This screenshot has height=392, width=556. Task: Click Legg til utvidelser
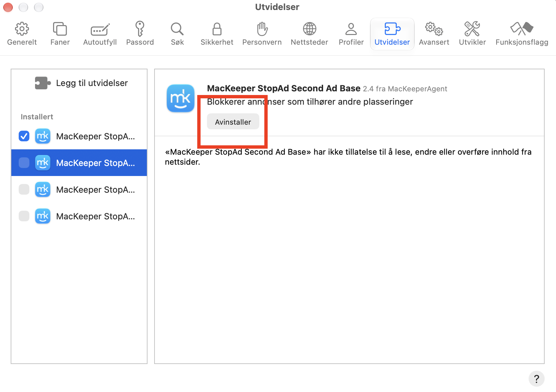[81, 83]
